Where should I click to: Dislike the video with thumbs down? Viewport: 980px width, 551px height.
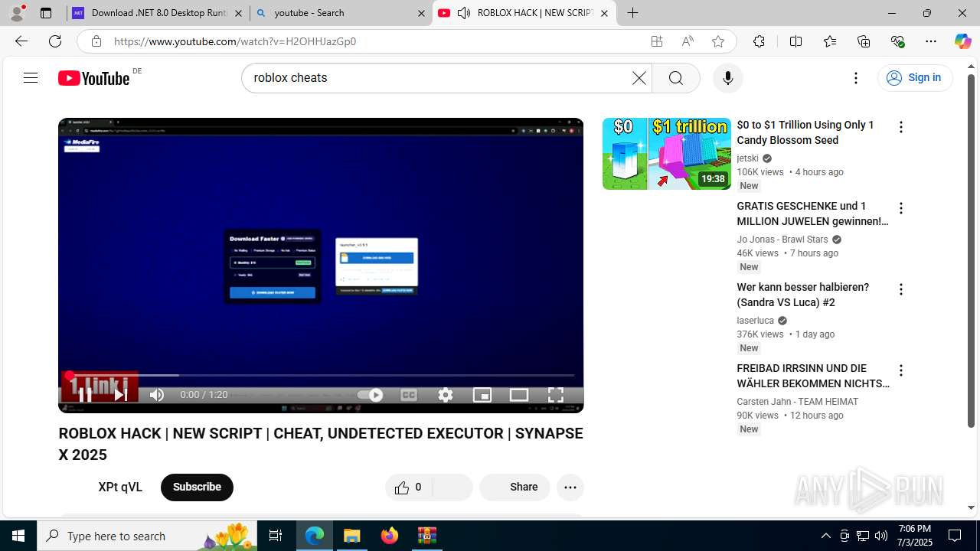tap(453, 487)
